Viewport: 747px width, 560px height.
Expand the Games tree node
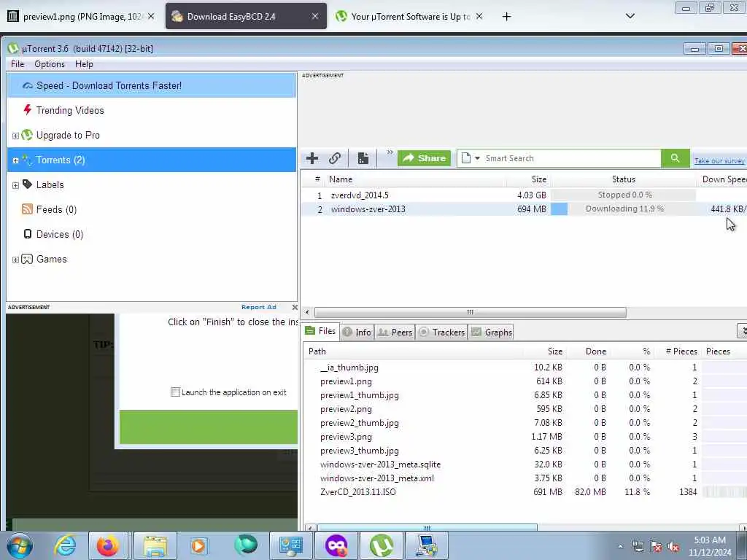coord(15,260)
